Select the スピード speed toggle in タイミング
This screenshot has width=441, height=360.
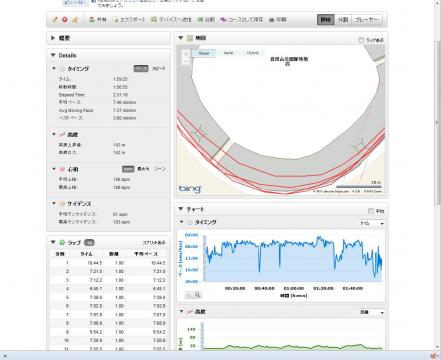coord(158,68)
